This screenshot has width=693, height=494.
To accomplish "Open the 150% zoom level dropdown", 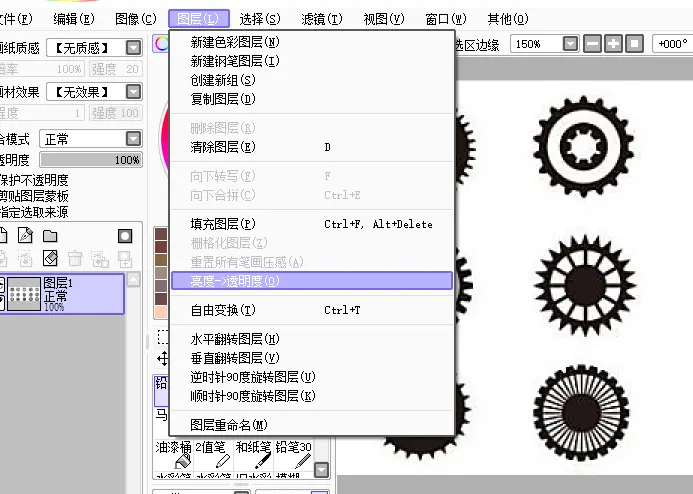I will click(544, 44).
